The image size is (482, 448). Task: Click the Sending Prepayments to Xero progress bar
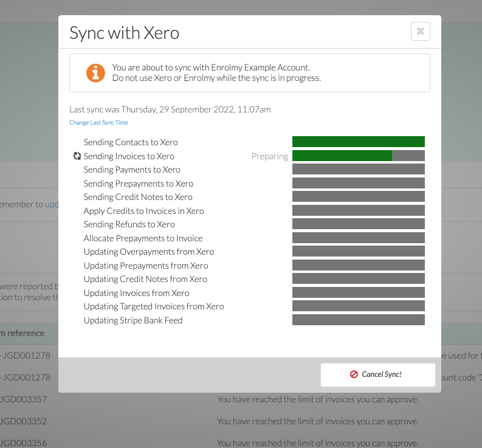point(359,183)
